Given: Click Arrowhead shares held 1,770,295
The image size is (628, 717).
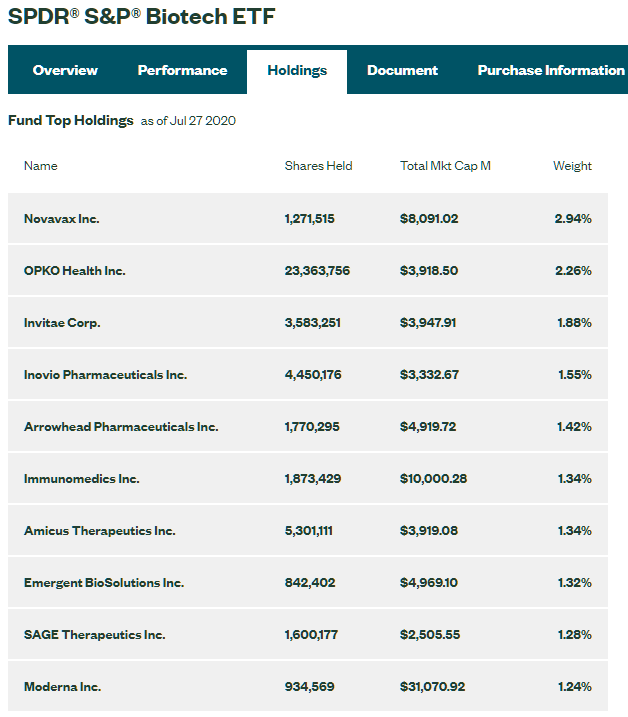Looking at the screenshot, I should point(312,427).
